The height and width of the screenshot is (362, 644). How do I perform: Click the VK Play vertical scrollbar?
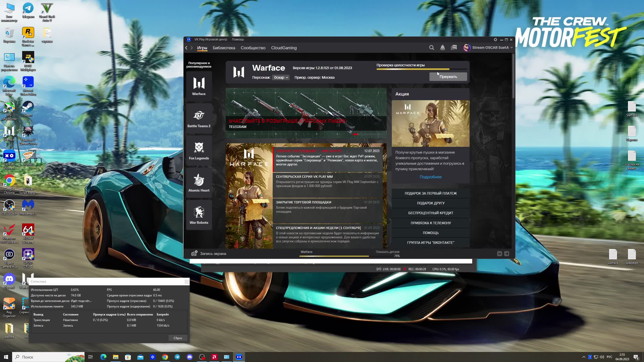pyautogui.click(x=513, y=76)
